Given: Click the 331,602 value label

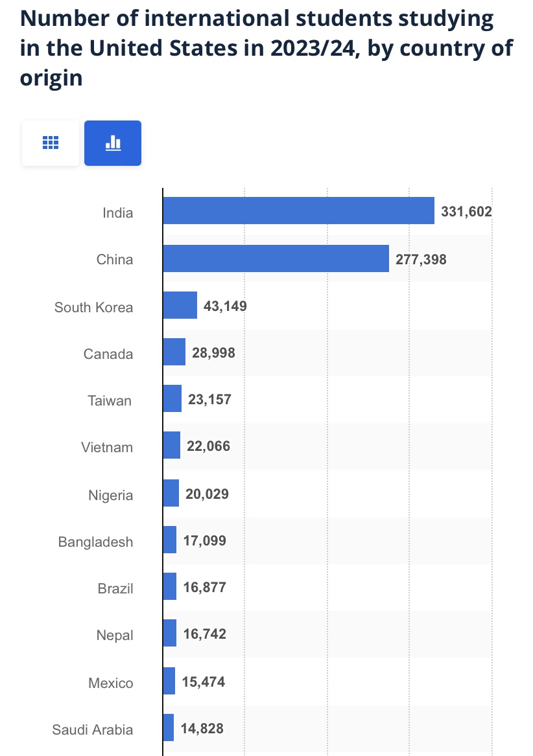Looking at the screenshot, I should tap(466, 212).
